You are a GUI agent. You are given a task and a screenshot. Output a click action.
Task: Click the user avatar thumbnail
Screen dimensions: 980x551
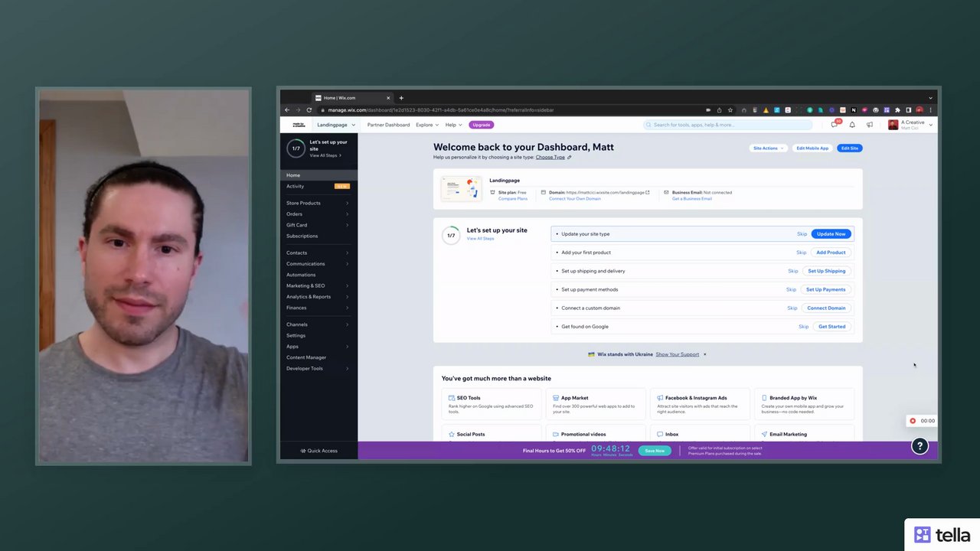893,125
